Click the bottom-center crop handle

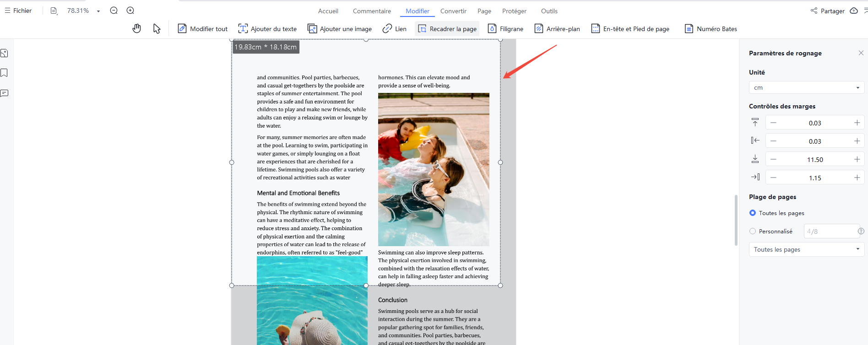[x=366, y=286]
